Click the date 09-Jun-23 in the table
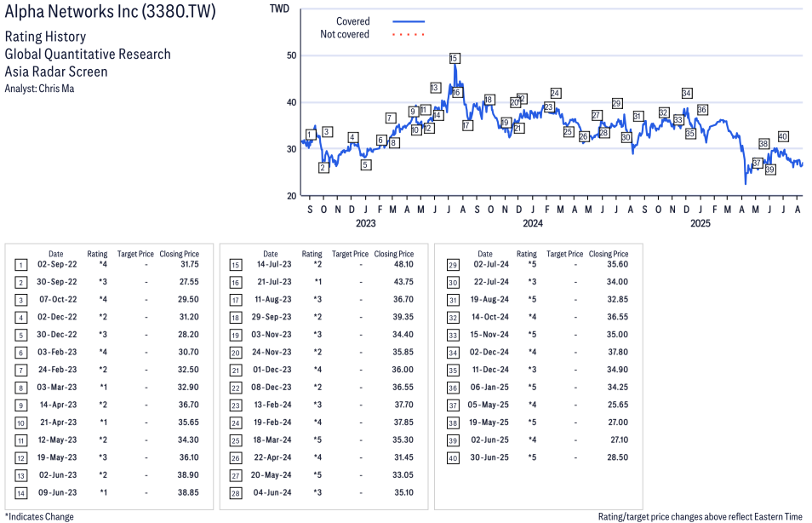This screenshot has width=812, height=523. [58, 493]
